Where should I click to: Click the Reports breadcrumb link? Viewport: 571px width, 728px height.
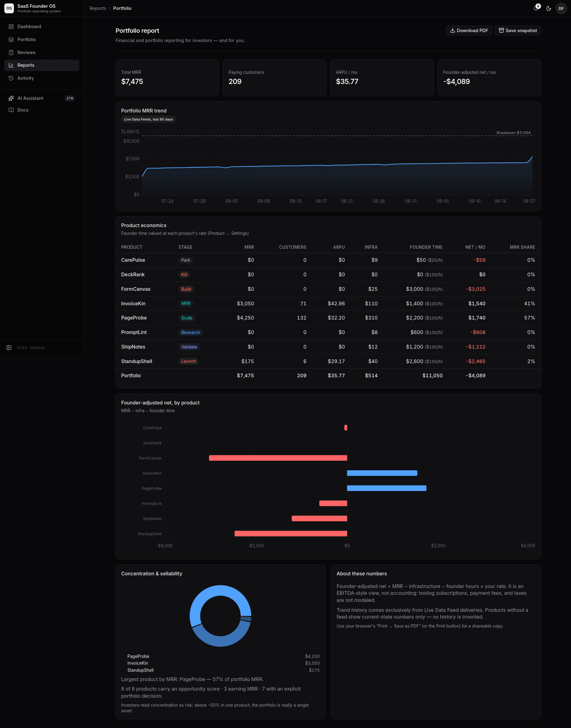coord(98,8)
